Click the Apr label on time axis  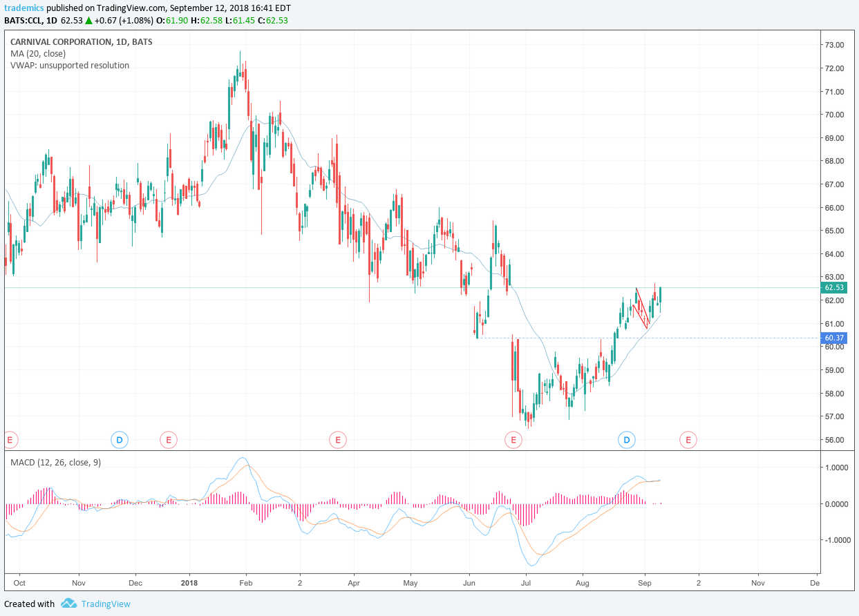(x=354, y=583)
